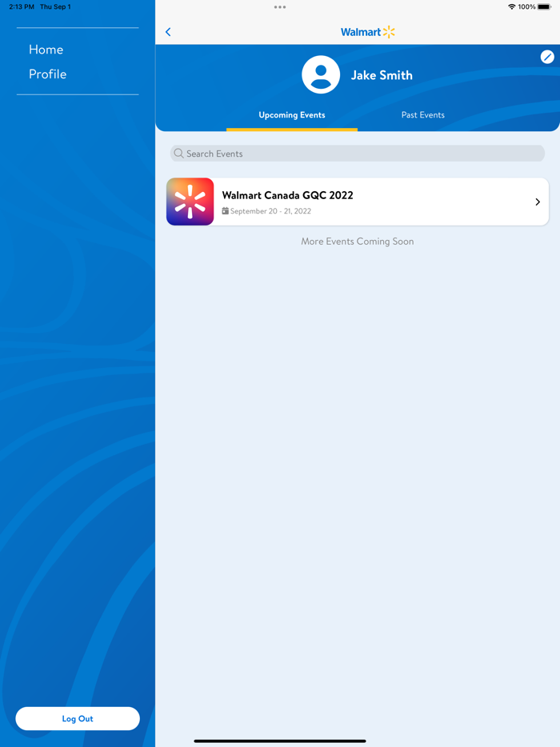
Task: Tap the edit profile pencil icon
Action: [547, 57]
